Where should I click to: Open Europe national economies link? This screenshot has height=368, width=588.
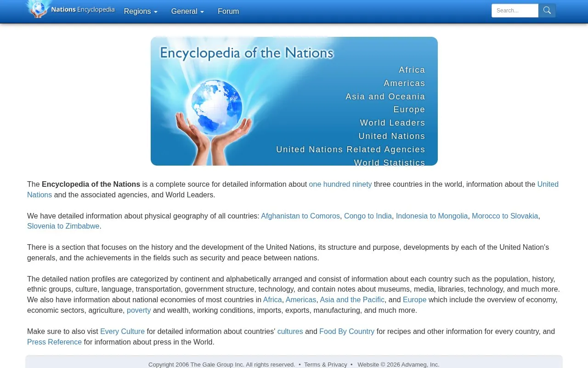(415, 300)
